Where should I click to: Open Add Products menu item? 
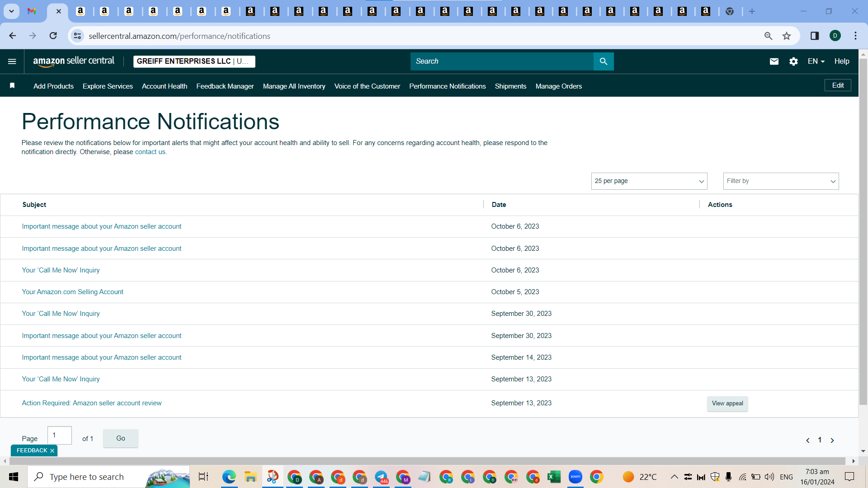coord(53,86)
